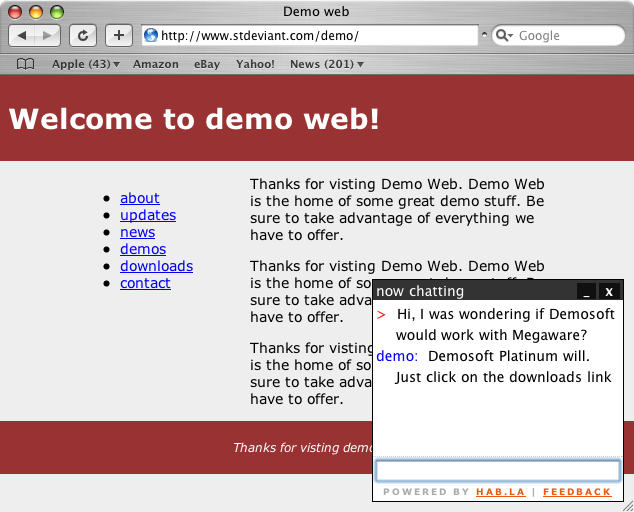Expand the News (201) bookmarks folder

326,64
